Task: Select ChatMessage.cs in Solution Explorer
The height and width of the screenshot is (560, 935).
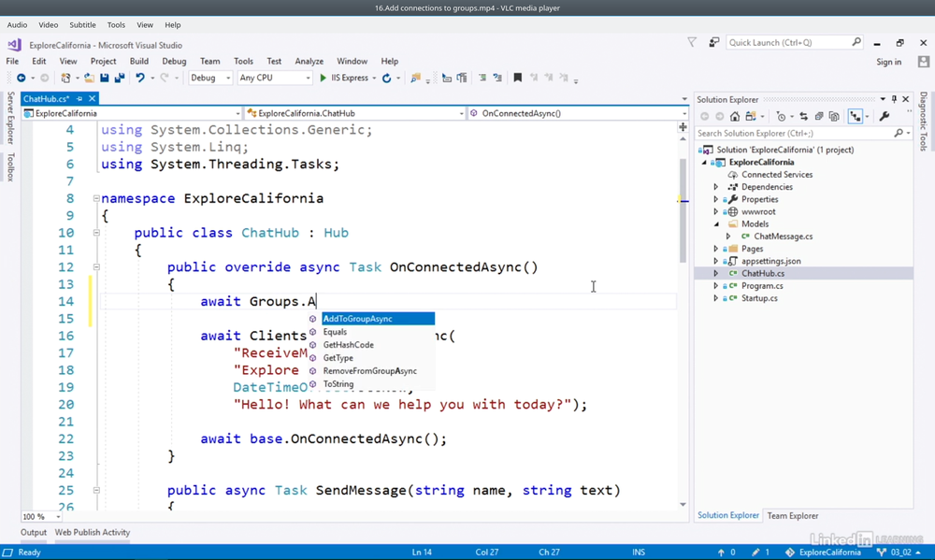Action: (783, 237)
